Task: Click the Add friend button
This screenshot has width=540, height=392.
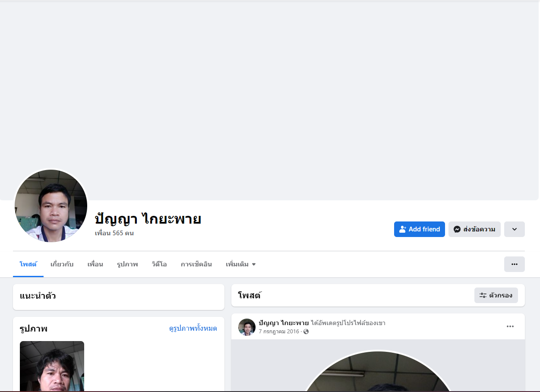Action: [x=419, y=229]
